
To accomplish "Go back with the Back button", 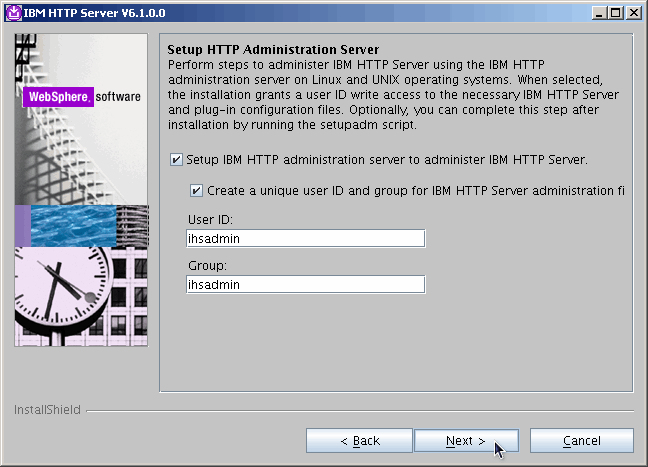I will (x=359, y=441).
